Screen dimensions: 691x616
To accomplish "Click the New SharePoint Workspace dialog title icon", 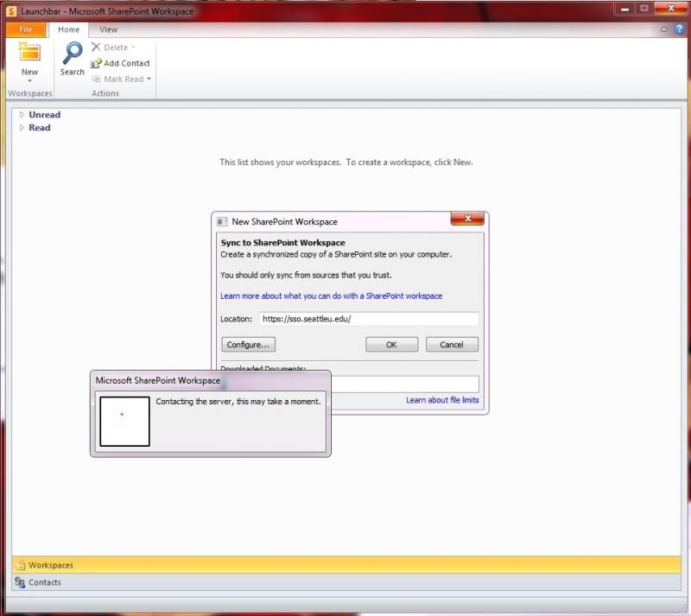I will [222, 221].
